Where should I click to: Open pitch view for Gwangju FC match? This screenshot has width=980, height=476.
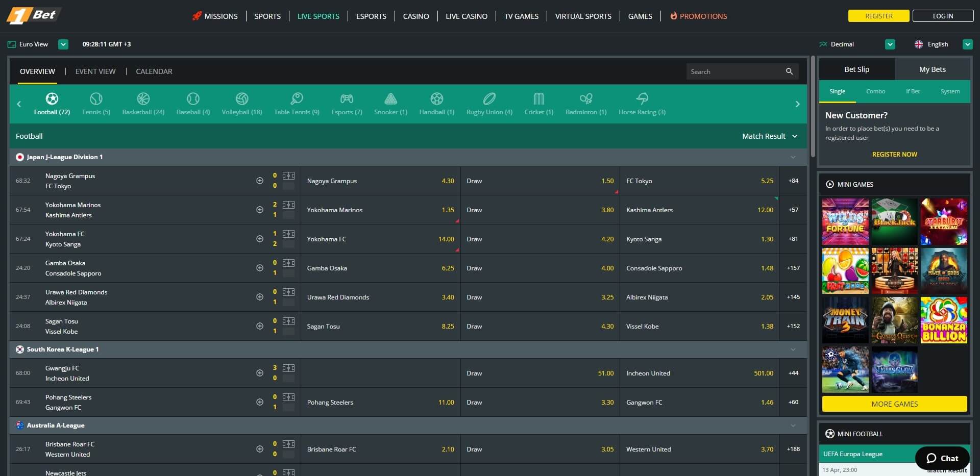(288, 368)
